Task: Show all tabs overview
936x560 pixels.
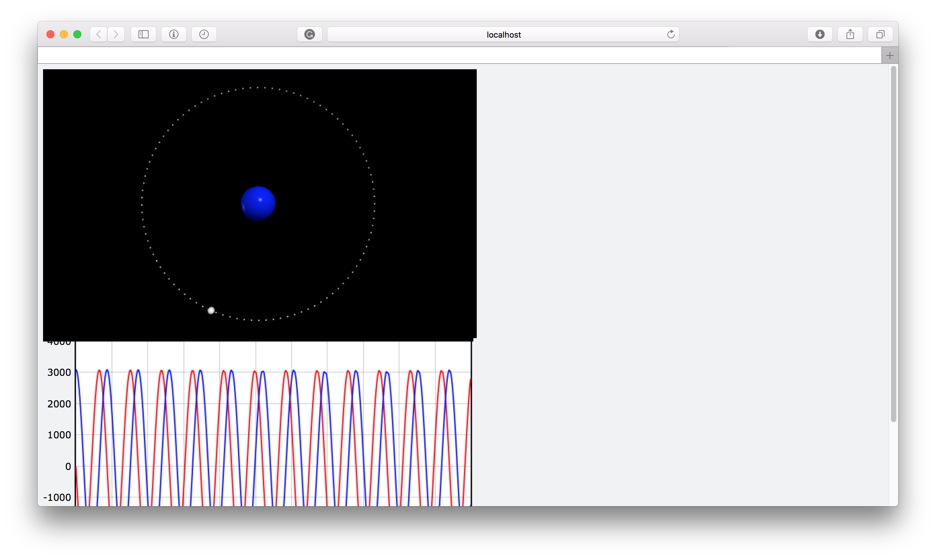Action: point(880,34)
